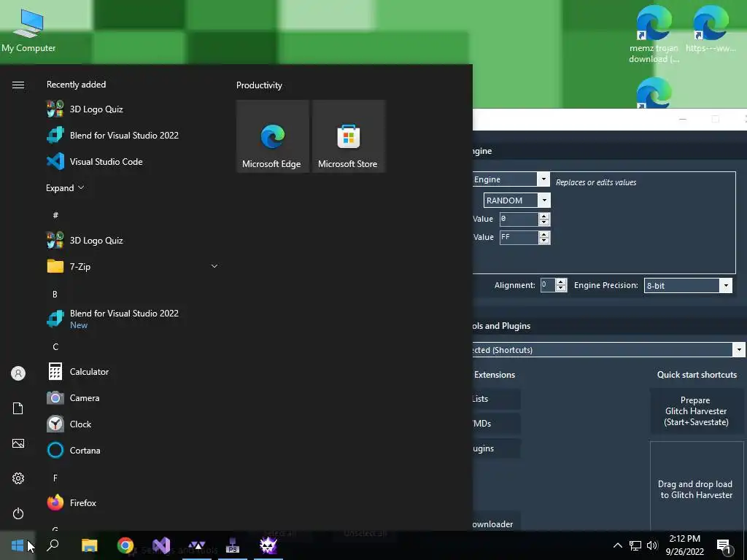Click the F letter header in the app list

tap(55, 478)
